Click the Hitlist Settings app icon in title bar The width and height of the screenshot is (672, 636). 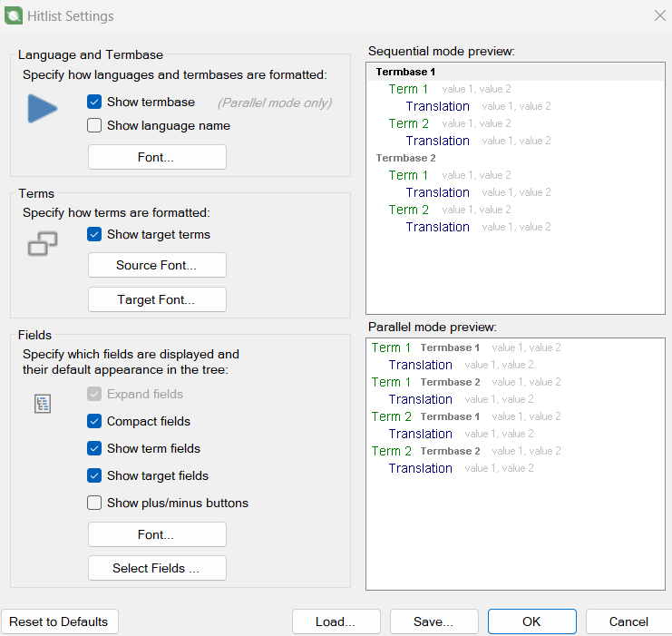[14, 15]
